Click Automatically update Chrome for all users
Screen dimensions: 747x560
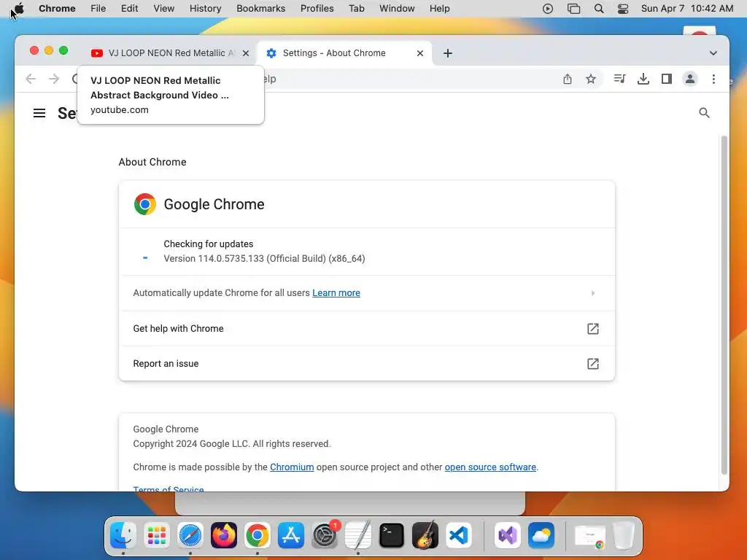(366, 293)
